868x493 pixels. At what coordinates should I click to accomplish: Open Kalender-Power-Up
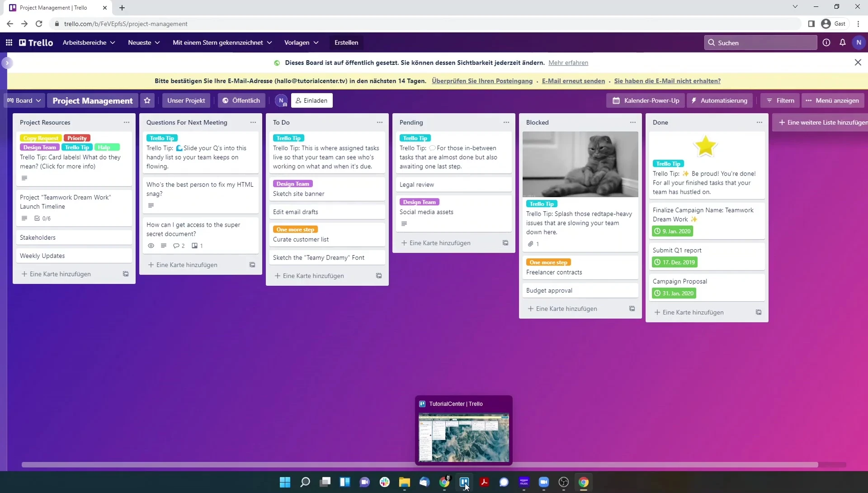[646, 100]
